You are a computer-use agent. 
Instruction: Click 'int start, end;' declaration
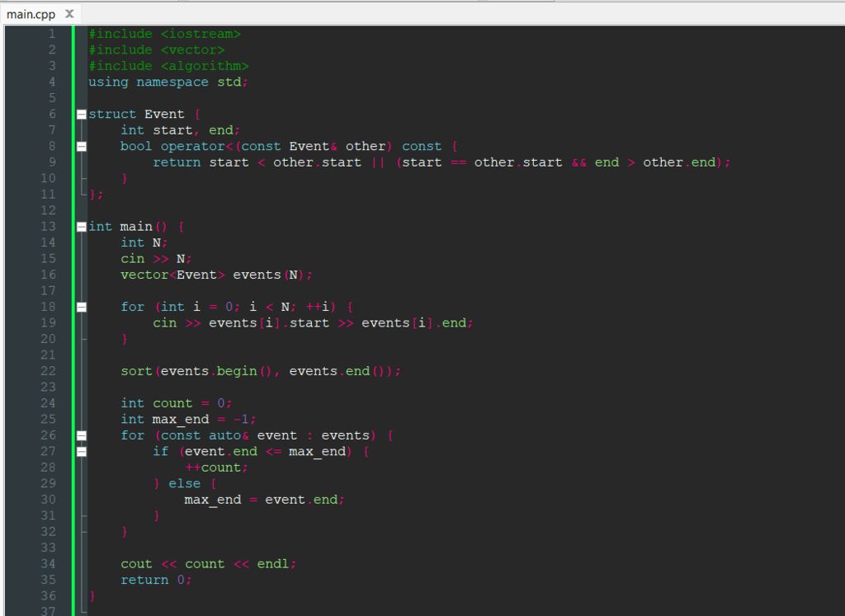tap(181, 130)
